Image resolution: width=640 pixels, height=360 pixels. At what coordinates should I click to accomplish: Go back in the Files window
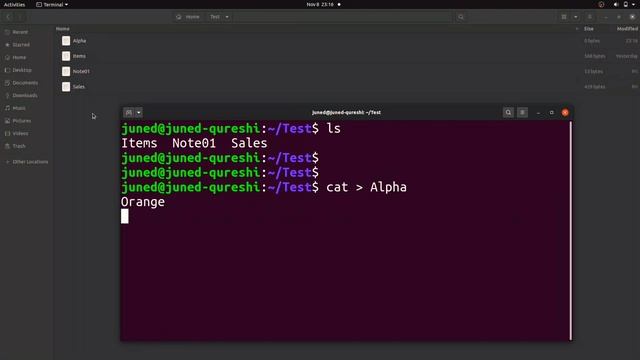8,17
